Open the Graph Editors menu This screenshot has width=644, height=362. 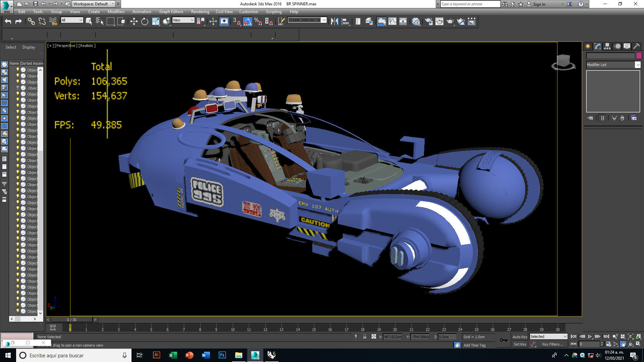click(x=171, y=11)
